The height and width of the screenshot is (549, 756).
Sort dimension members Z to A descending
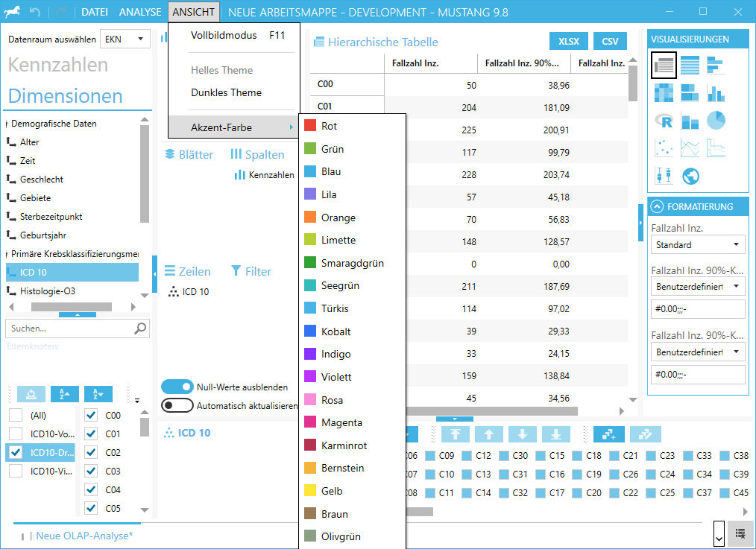coord(98,394)
